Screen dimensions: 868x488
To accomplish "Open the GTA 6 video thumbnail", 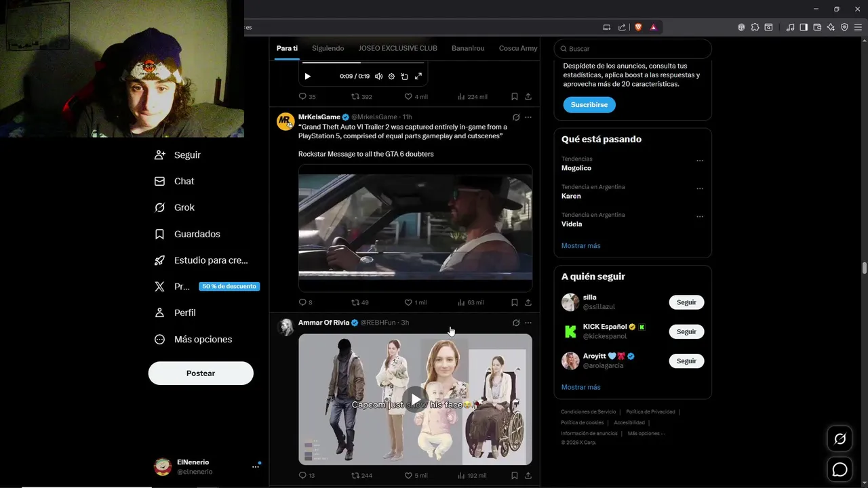I will (415, 228).
